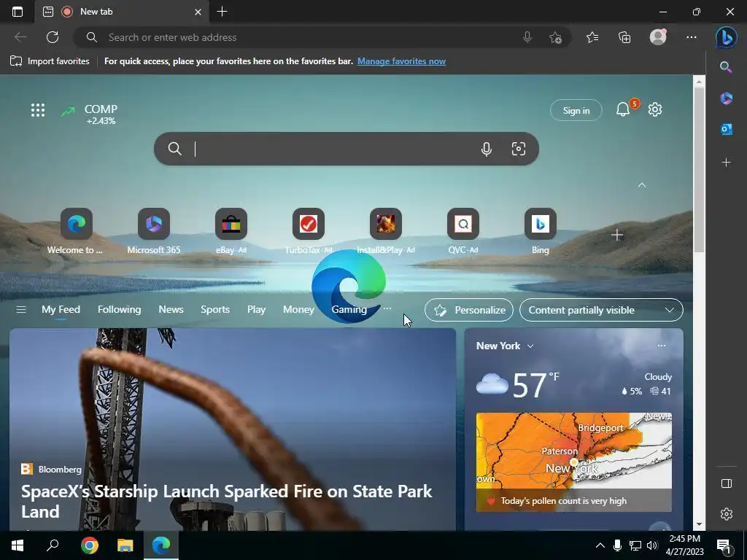Toggle the sidebar visibility icon
Viewport: 747px width, 560px height.
(726, 484)
